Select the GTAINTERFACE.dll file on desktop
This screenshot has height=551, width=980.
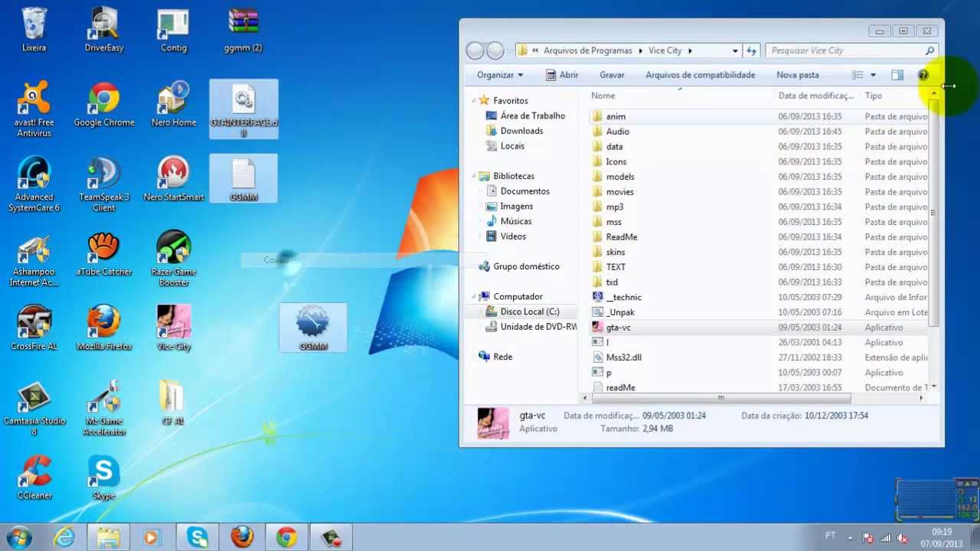pos(243,109)
